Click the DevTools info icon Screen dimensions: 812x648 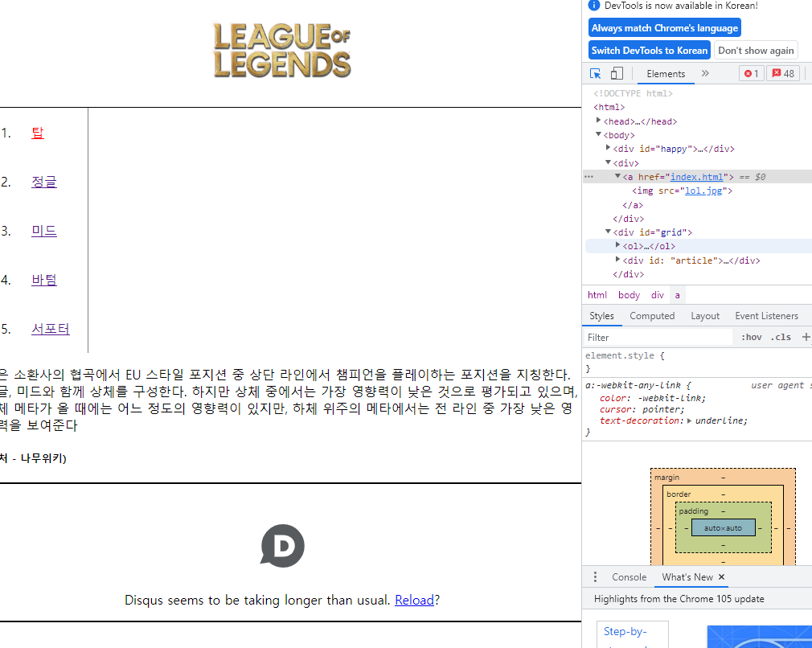594,5
